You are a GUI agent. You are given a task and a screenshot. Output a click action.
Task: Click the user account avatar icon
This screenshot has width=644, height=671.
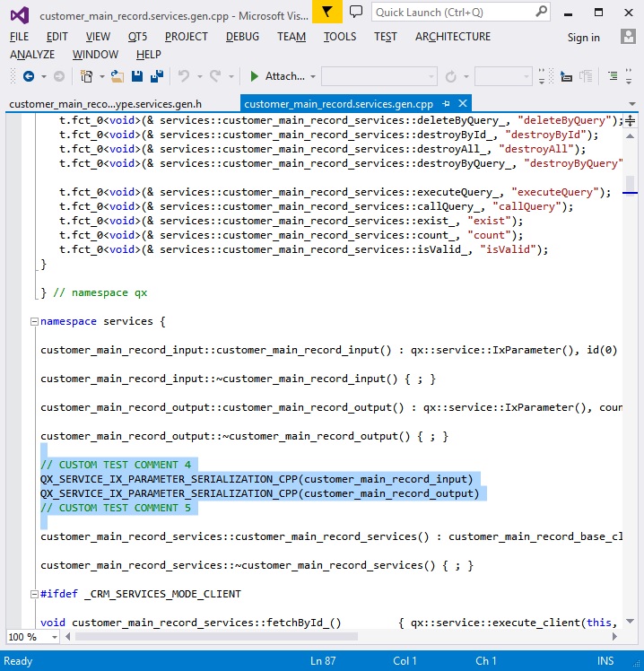[628, 37]
